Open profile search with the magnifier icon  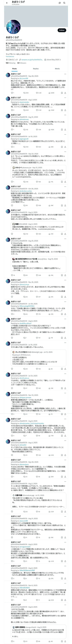pyautogui.click(x=64, y=3)
